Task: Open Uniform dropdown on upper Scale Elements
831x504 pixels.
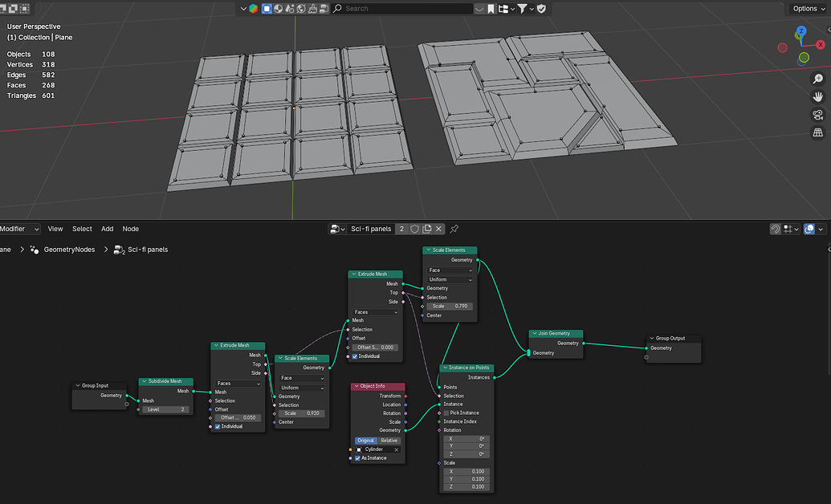Action: tap(450, 280)
